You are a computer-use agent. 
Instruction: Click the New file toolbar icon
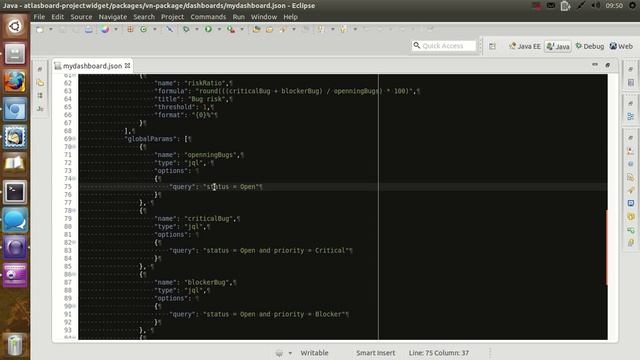40,29
